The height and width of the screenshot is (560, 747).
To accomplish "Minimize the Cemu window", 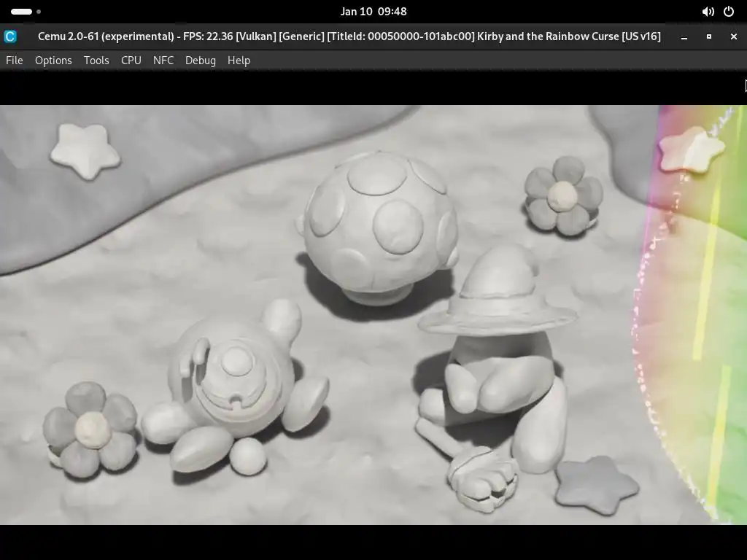I will (x=684, y=36).
